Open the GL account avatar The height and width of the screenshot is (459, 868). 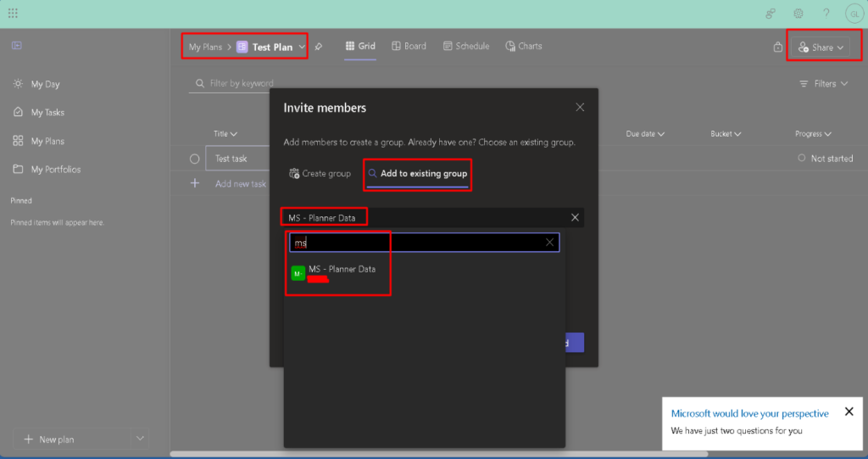coord(854,14)
